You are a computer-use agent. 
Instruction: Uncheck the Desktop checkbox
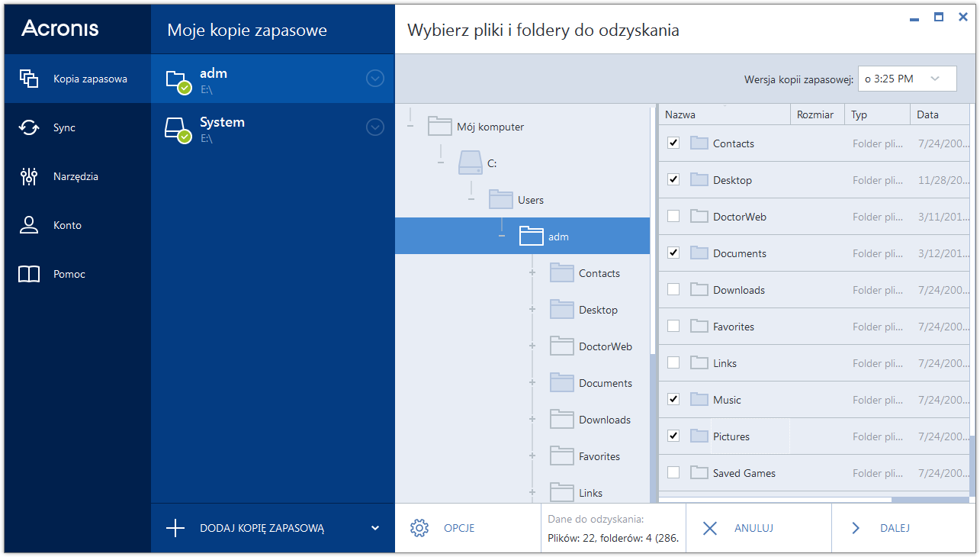pos(673,179)
